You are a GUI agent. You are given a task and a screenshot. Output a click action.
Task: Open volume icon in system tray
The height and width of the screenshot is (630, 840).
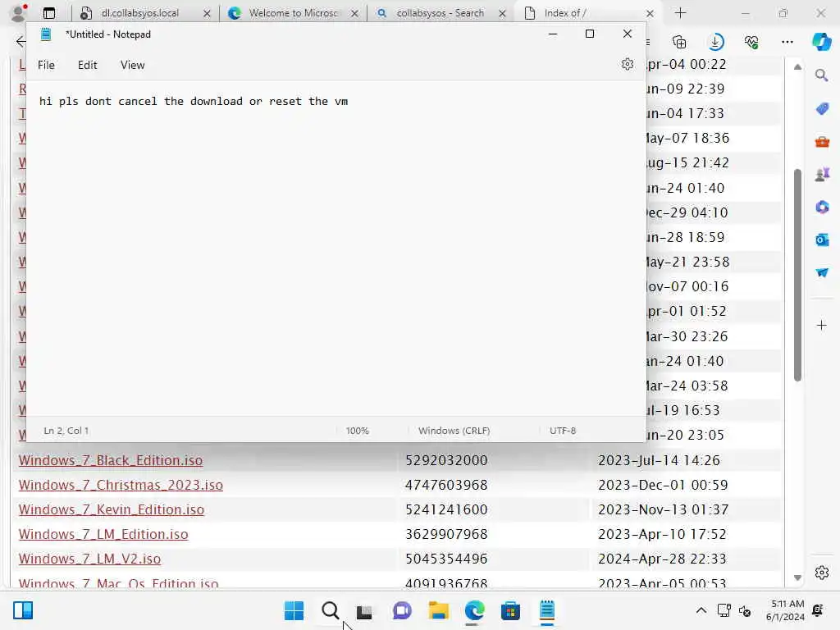[745, 610]
